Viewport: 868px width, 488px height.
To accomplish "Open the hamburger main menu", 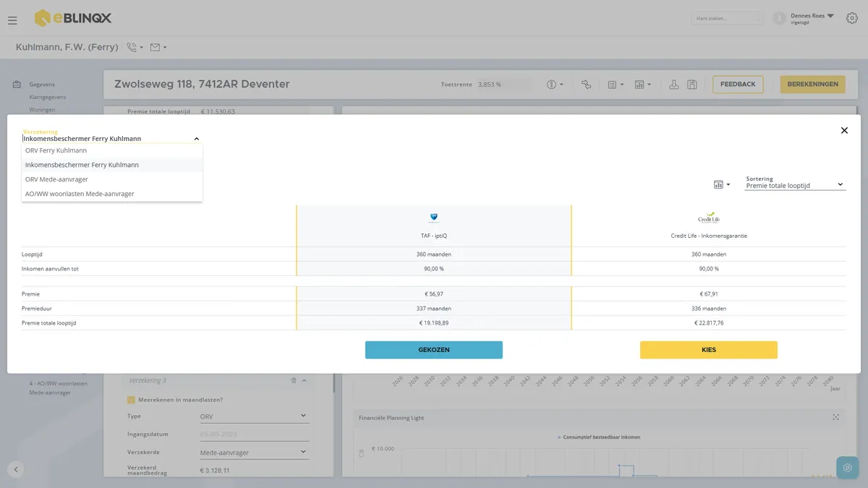I will pos(12,20).
